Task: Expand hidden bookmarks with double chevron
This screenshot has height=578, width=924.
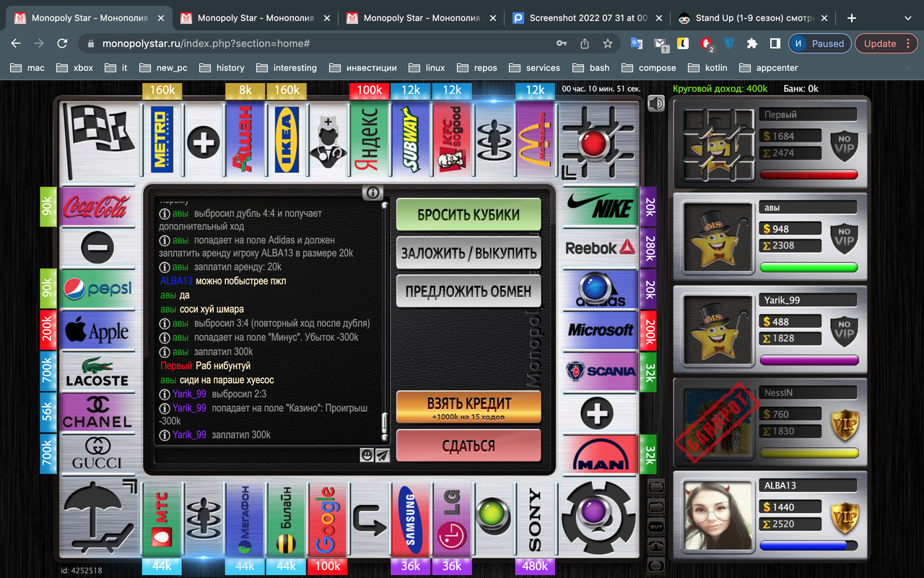Action: click(907, 67)
